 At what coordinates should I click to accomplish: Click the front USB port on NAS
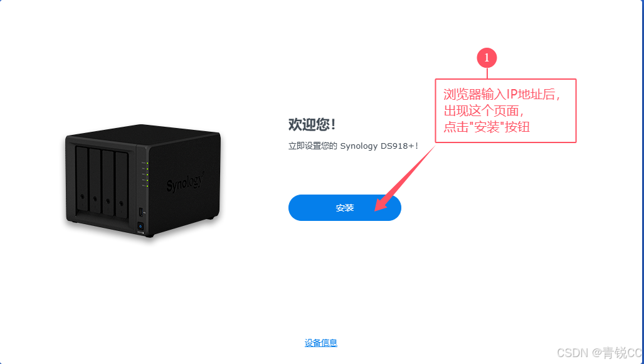point(141,212)
